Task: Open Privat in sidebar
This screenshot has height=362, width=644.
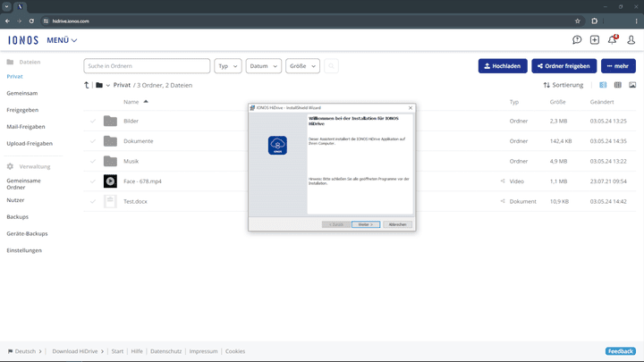Action: point(15,76)
